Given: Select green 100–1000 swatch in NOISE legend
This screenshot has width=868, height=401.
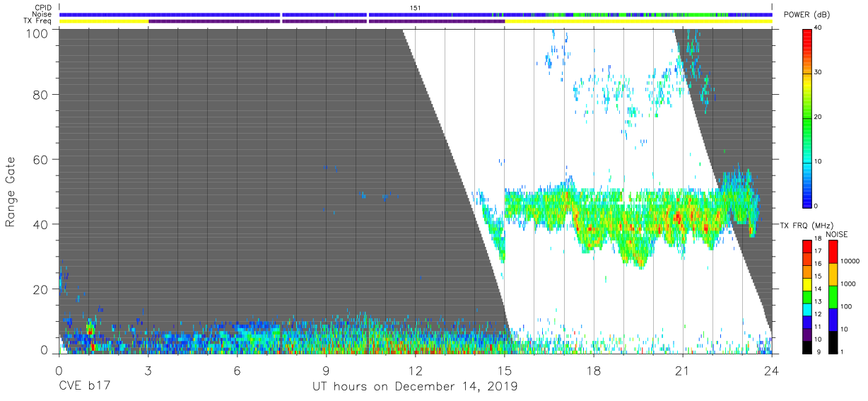Looking at the screenshot, I should pyautogui.click(x=833, y=296).
